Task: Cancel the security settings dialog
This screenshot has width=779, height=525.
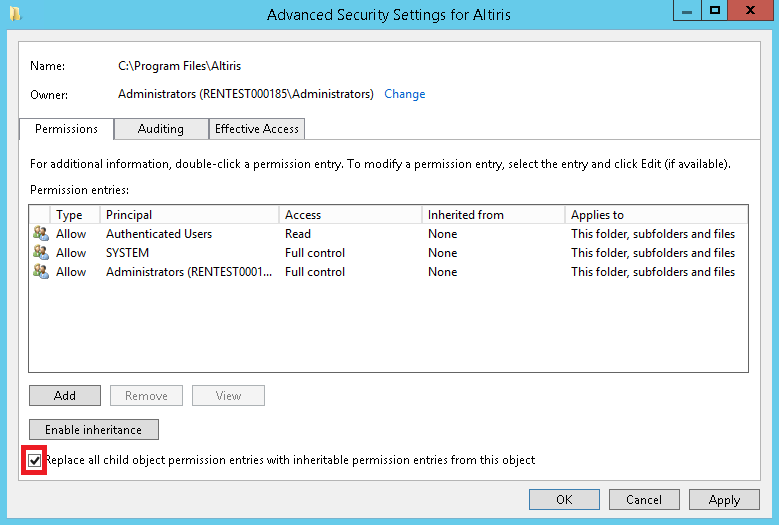Action: click(x=644, y=500)
